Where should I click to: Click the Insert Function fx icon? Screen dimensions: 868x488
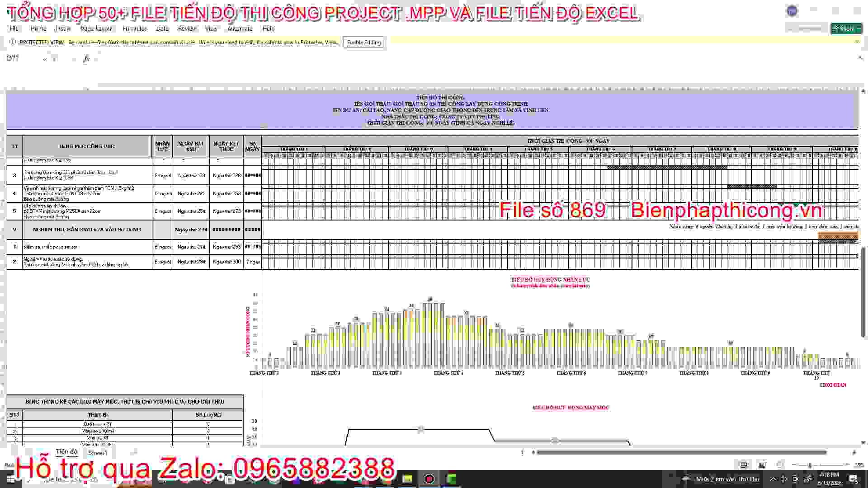[x=86, y=58]
